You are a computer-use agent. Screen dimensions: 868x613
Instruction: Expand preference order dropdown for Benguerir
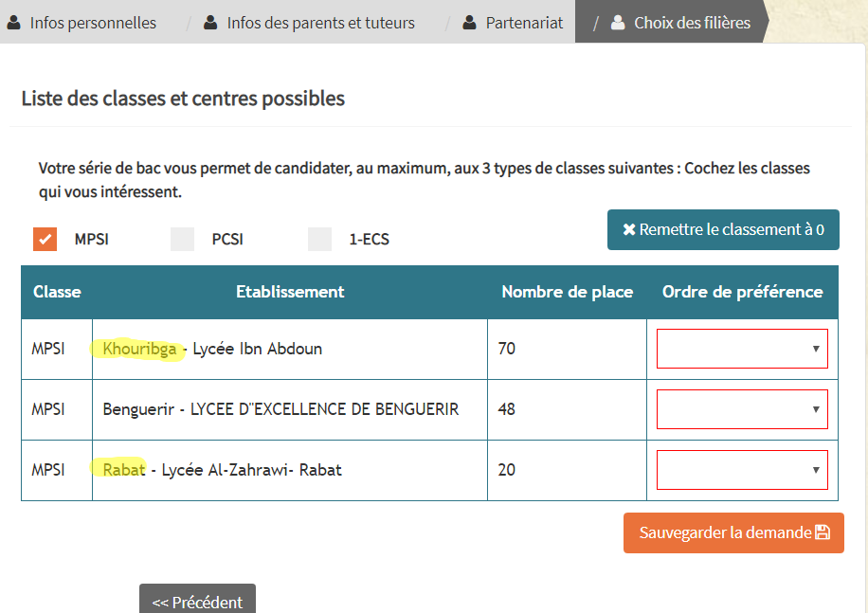pyautogui.click(x=742, y=409)
